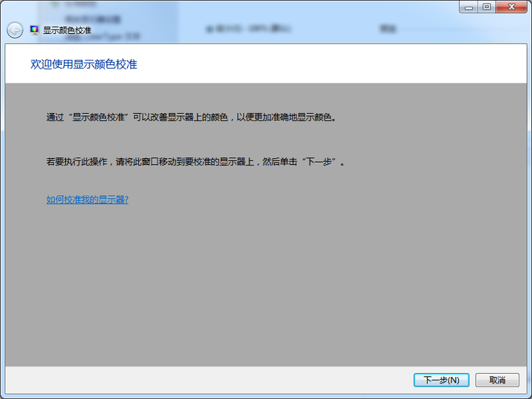Click the back arrow button
The width and height of the screenshot is (532, 399).
(x=15, y=30)
